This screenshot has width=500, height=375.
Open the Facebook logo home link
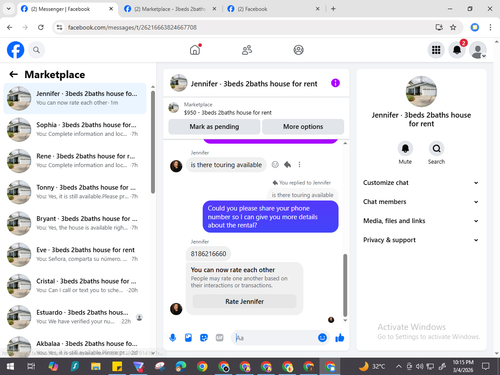16,50
